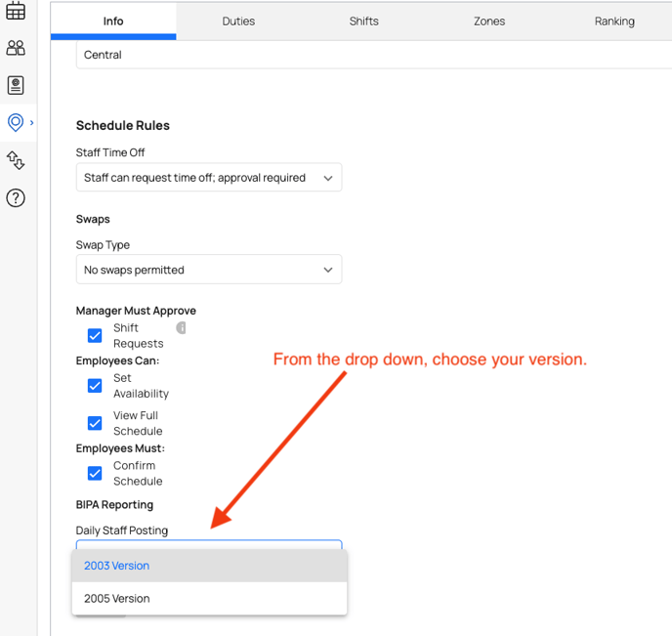This screenshot has width=672, height=636.
Task: Click info icon next to Shift Requests
Action: tap(181, 328)
